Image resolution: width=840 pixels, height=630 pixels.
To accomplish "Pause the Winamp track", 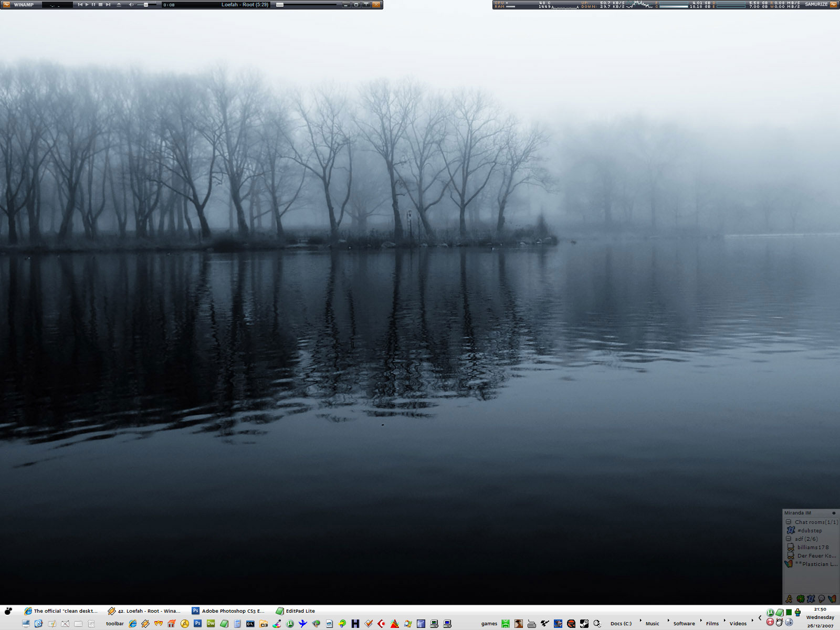I will click(x=93, y=5).
